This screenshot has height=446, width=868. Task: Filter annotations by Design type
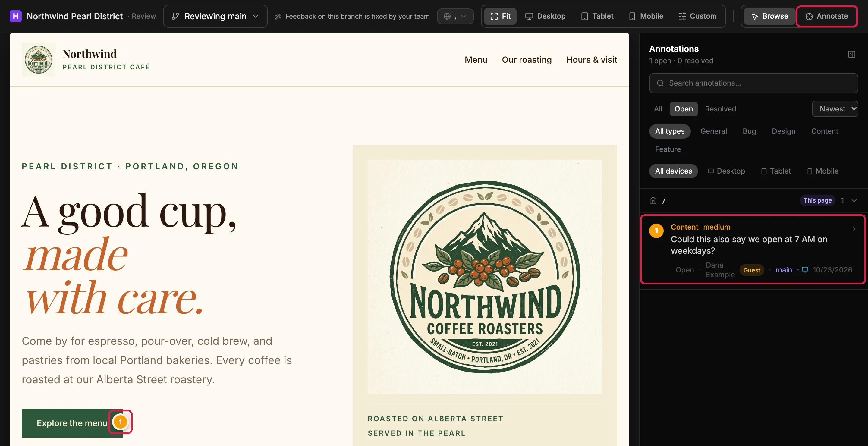click(x=783, y=131)
